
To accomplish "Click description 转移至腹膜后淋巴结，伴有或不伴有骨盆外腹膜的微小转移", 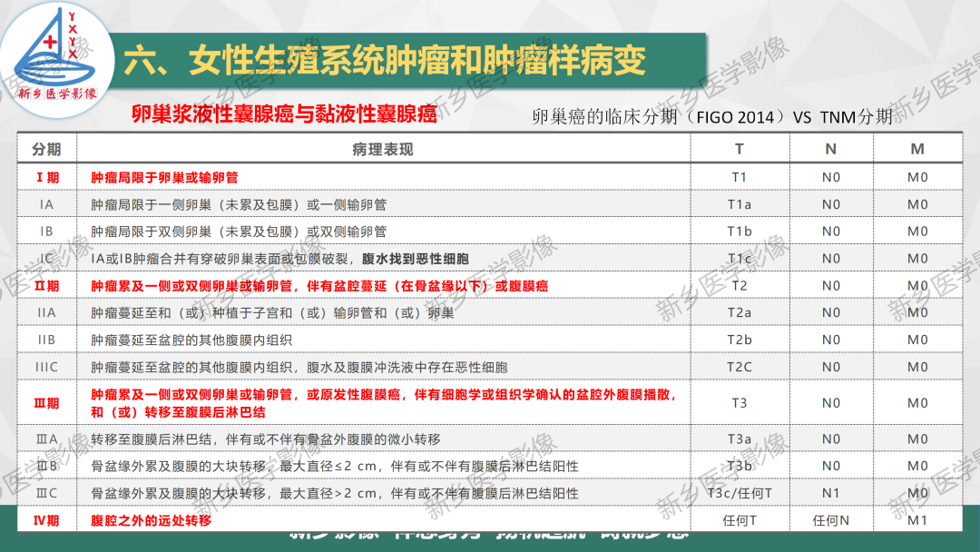I will click(266, 439).
